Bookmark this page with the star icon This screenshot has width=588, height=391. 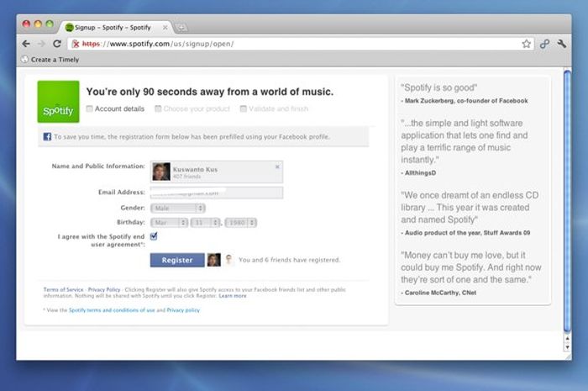coord(526,44)
